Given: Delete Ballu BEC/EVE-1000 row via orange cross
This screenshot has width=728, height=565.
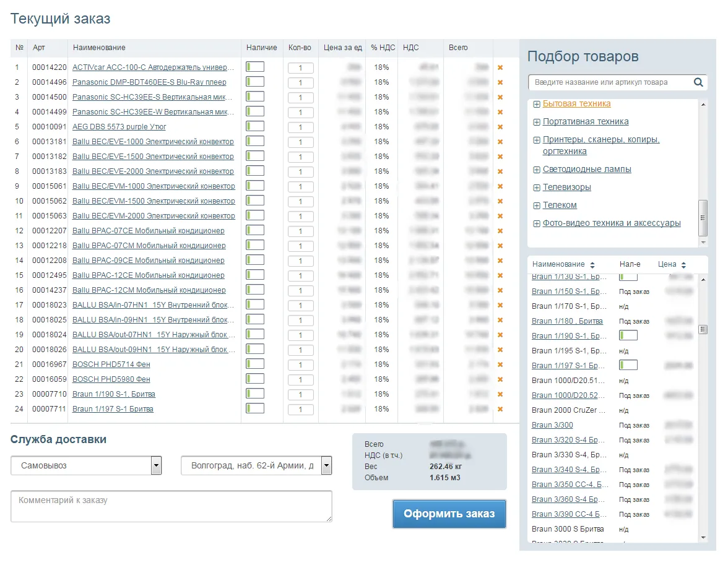Looking at the screenshot, I should [x=500, y=142].
